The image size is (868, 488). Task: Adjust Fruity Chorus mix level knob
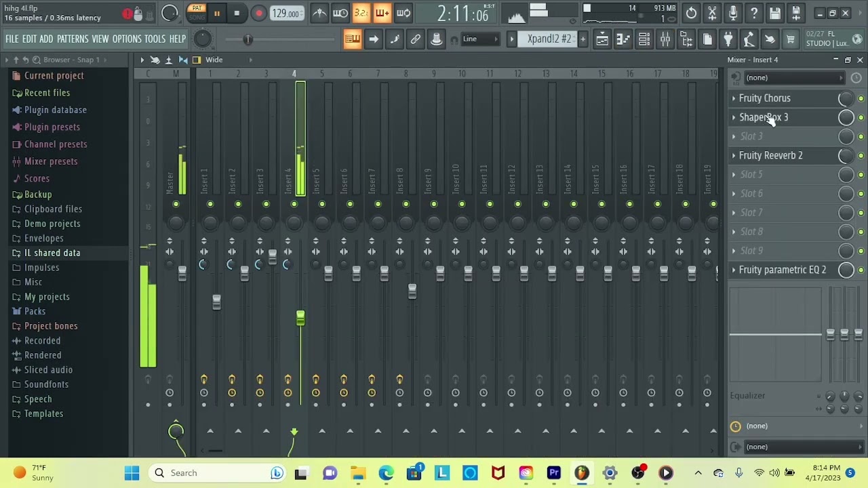846,99
